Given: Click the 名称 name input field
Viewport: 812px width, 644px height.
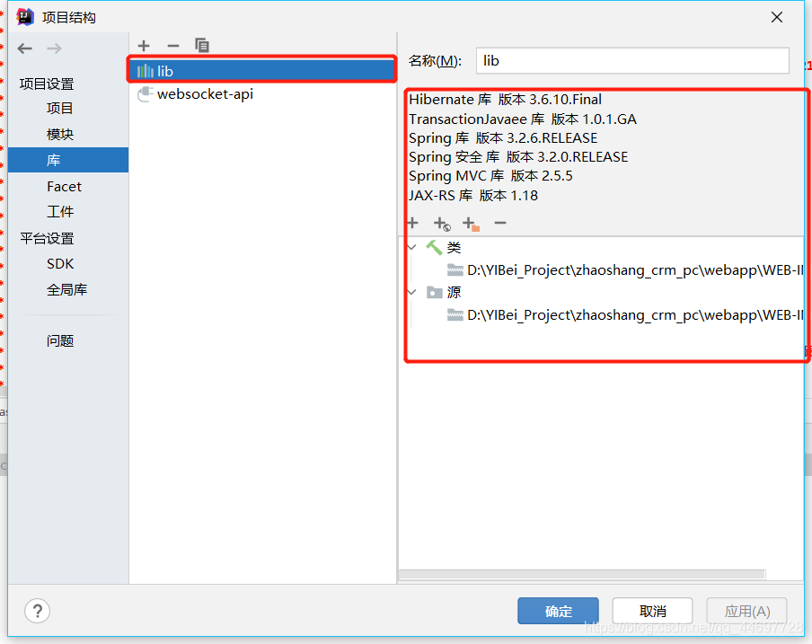Looking at the screenshot, I should 632,61.
